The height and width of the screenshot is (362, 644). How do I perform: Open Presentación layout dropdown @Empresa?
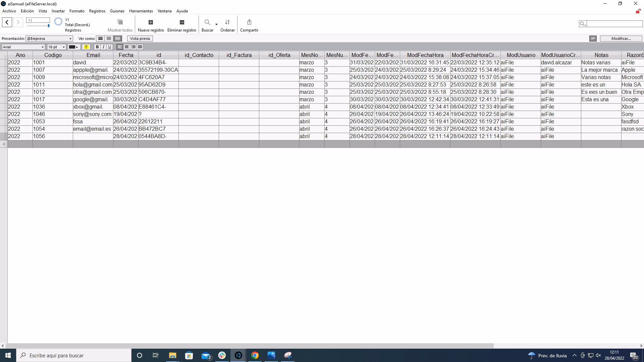[x=49, y=39]
